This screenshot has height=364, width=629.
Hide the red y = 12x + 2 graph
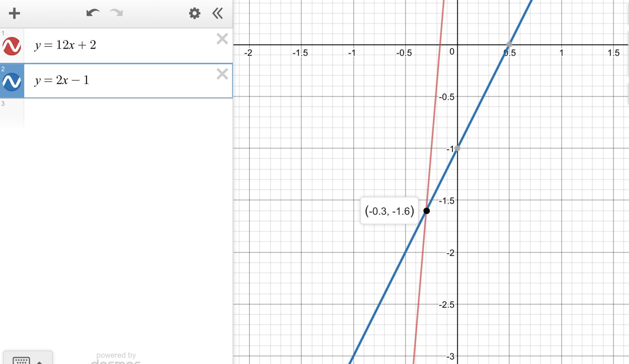(12, 46)
